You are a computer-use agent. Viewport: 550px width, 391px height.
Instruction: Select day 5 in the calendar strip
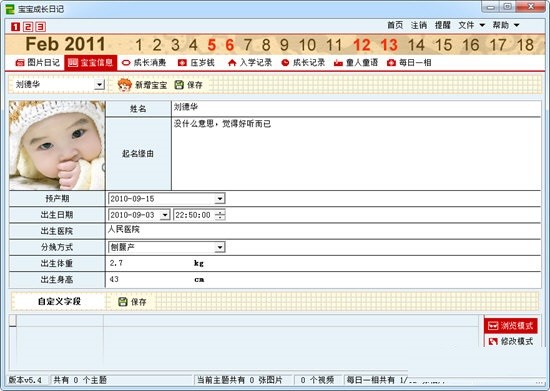[x=212, y=45]
